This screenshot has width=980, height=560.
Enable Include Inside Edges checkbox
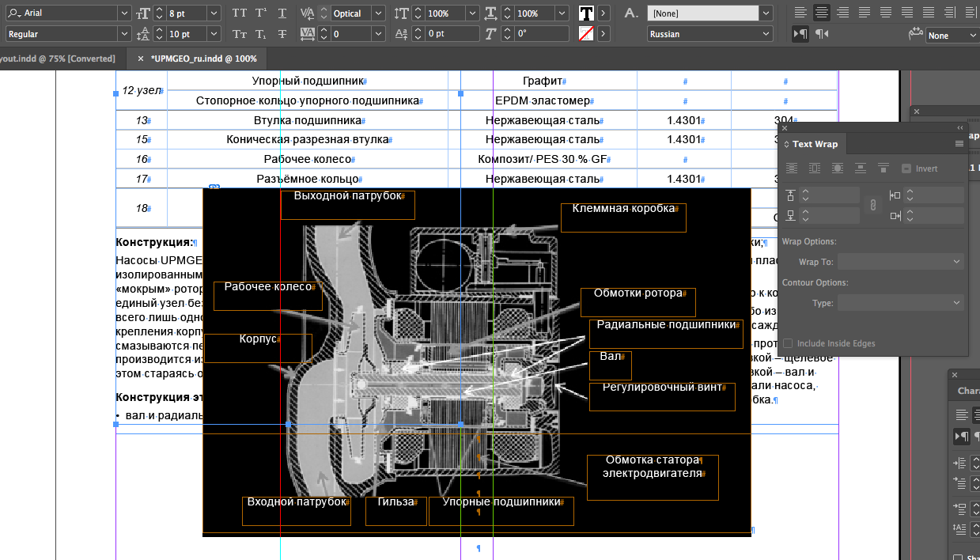788,343
